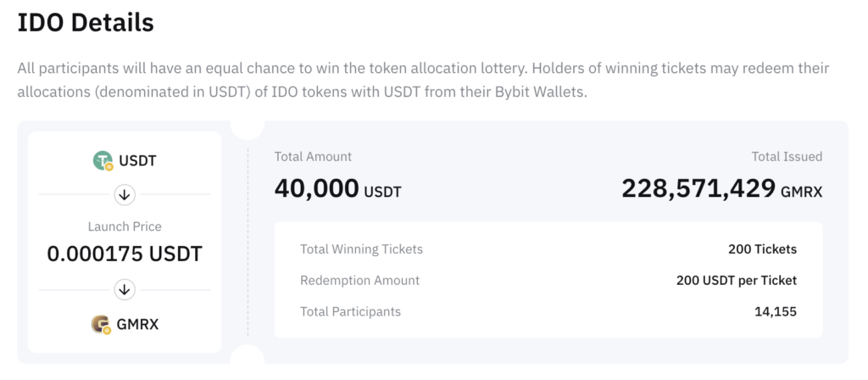
Task: Click the USDT text label beside coin
Action: click(x=138, y=160)
